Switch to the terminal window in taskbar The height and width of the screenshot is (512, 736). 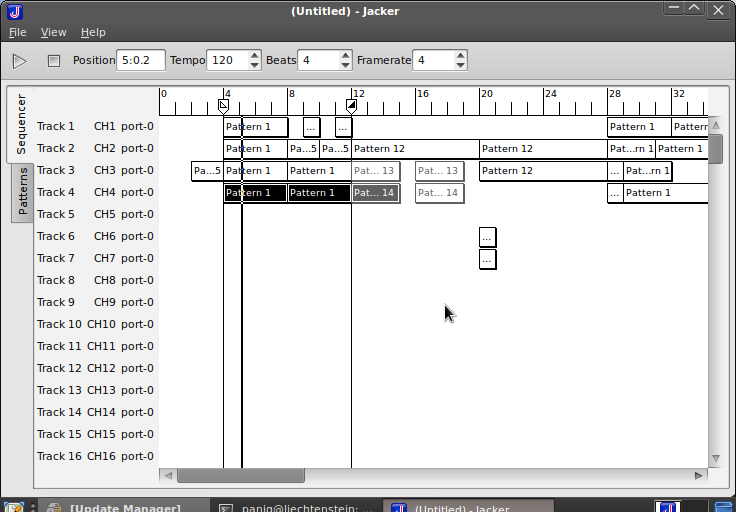click(297, 507)
